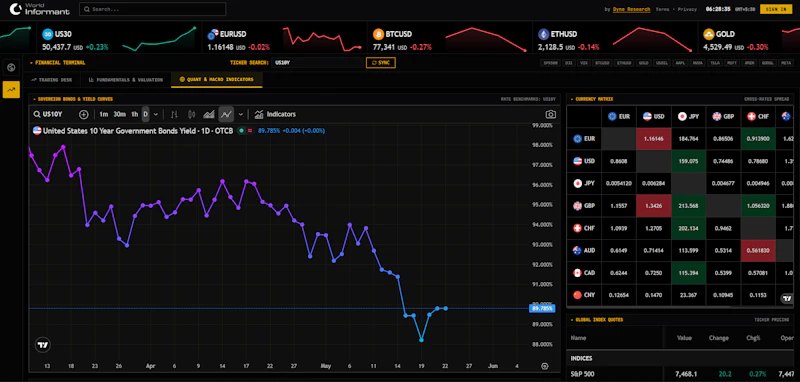
Task: Open the timeframe dropdown arrow
Action: (x=156, y=114)
